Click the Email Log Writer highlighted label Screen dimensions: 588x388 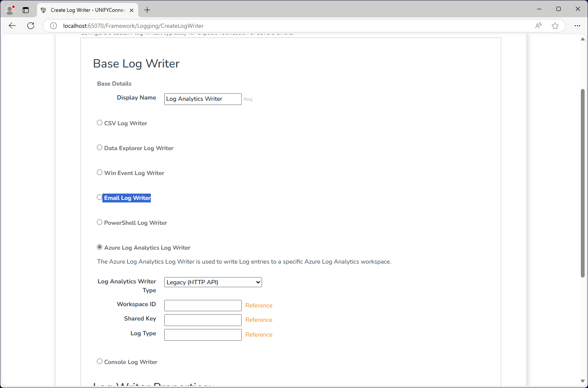pyautogui.click(x=127, y=198)
